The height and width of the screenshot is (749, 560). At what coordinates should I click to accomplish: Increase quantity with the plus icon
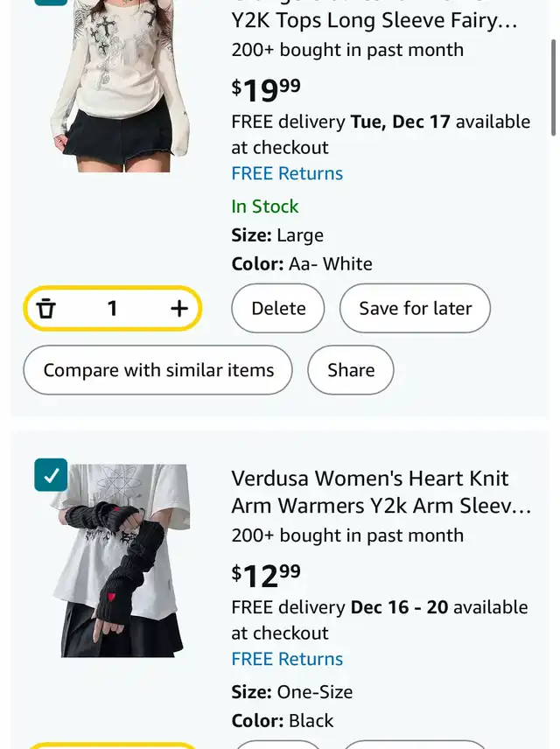[x=179, y=308]
